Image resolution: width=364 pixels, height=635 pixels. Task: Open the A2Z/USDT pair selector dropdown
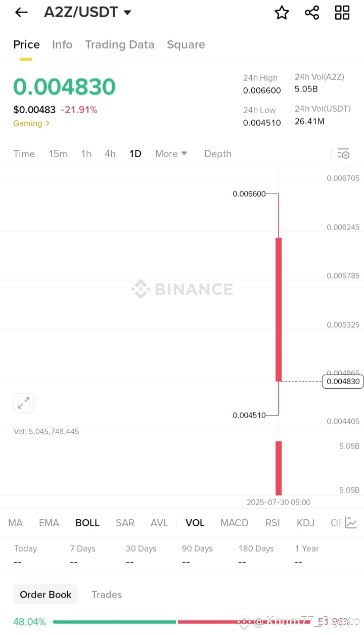click(x=87, y=12)
